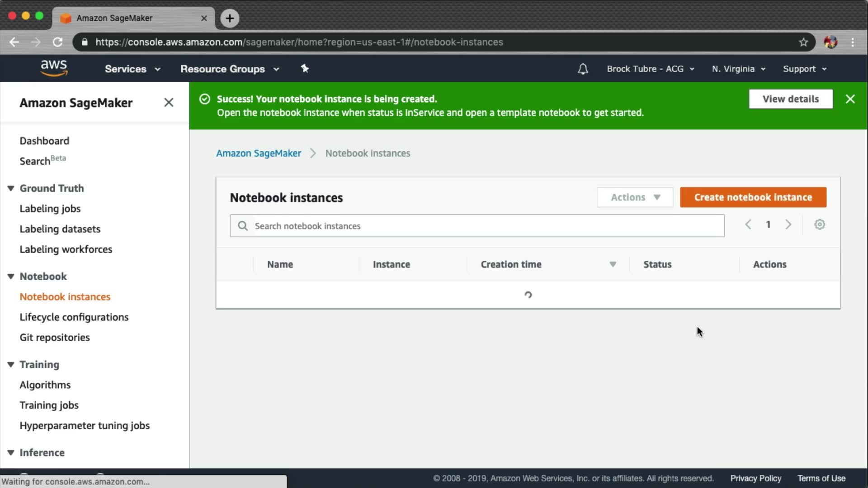Open the notifications bell icon
This screenshot has height=488, width=868.
[x=583, y=69]
